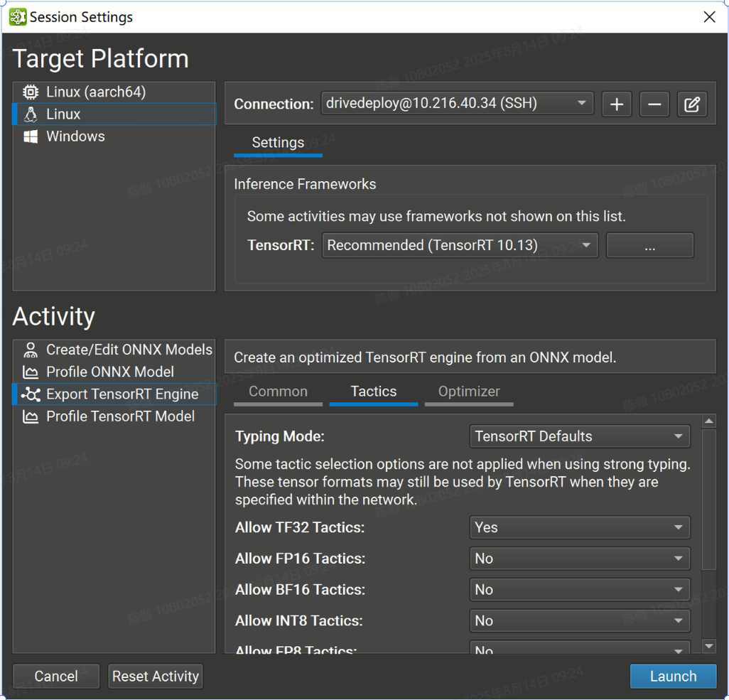Open the Allow BF16 Tactics dropdown
Image resolution: width=729 pixels, height=700 pixels.
coord(580,590)
